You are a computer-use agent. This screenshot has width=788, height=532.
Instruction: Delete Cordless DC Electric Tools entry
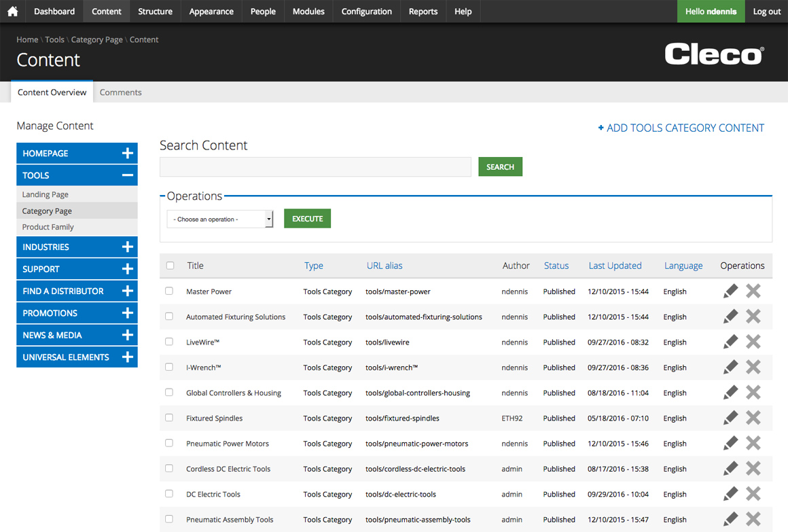coord(753,469)
